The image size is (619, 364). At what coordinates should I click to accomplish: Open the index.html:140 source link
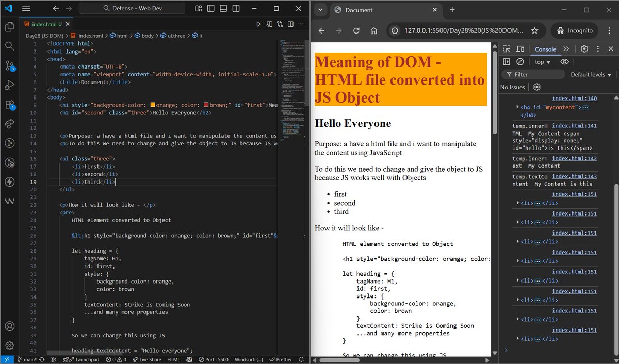(574, 98)
